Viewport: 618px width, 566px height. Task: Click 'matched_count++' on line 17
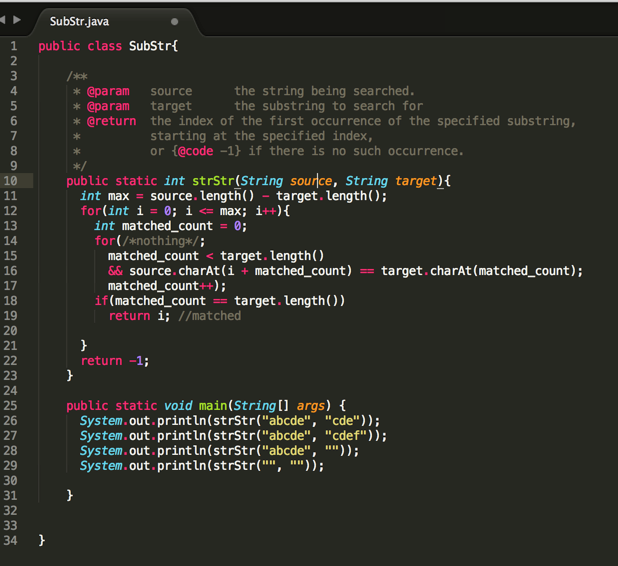pyautogui.click(x=160, y=286)
